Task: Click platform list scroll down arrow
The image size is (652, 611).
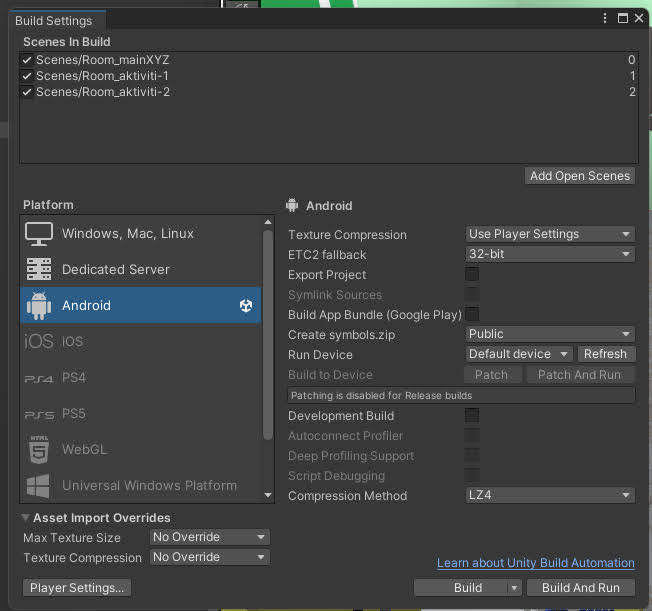Action: tap(268, 495)
